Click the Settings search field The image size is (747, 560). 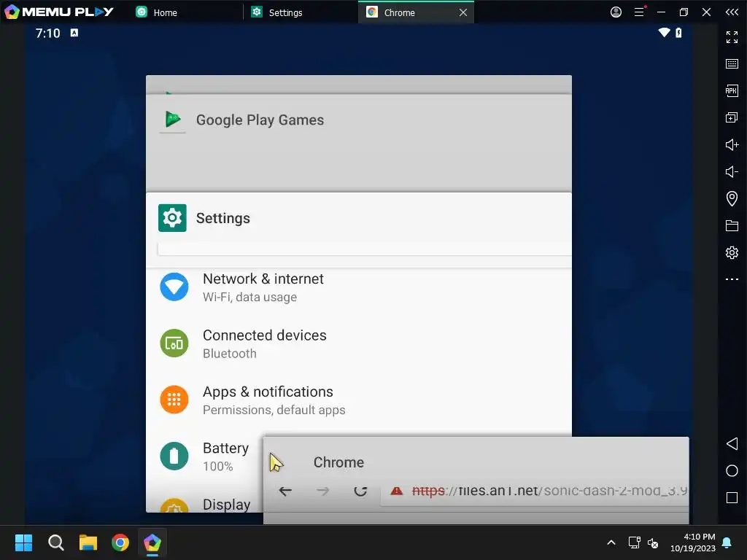click(365, 249)
